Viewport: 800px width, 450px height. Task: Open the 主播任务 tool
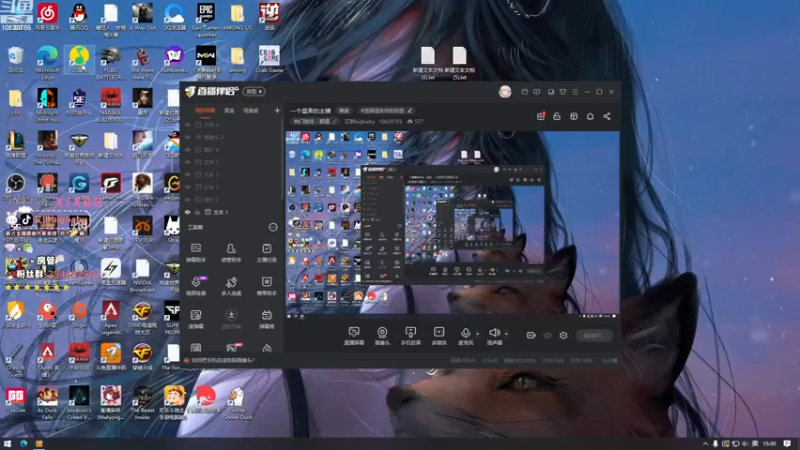click(266, 253)
